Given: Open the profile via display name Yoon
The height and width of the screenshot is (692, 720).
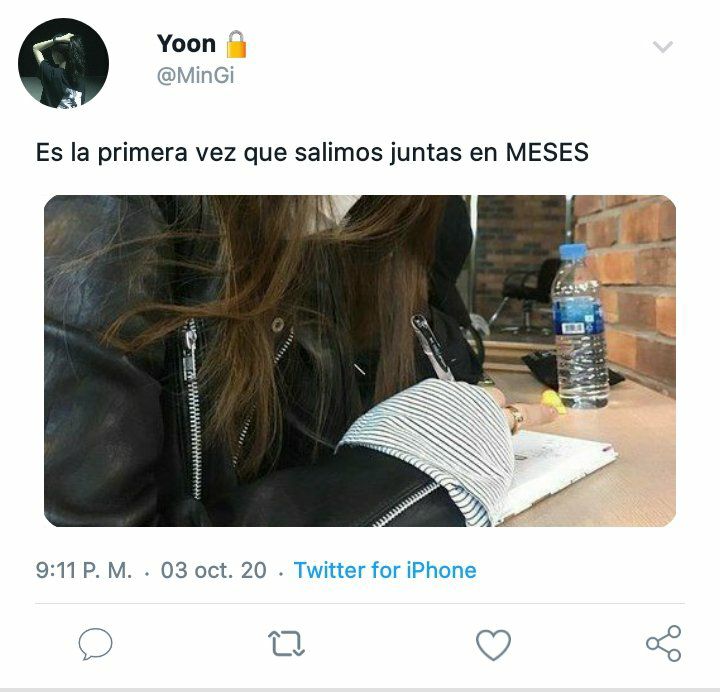Looking at the screenshot, I should [186, 44].
